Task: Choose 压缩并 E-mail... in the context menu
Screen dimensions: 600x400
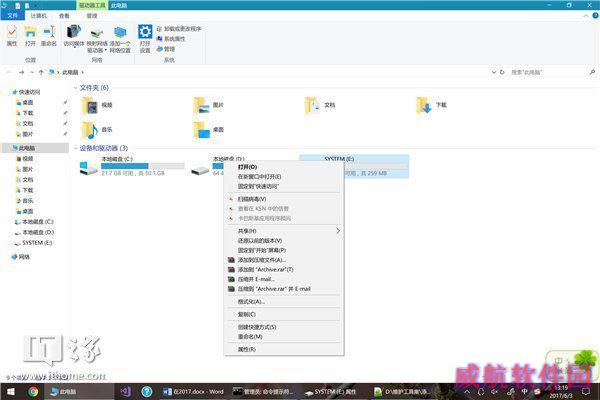Action: (284, 279)
